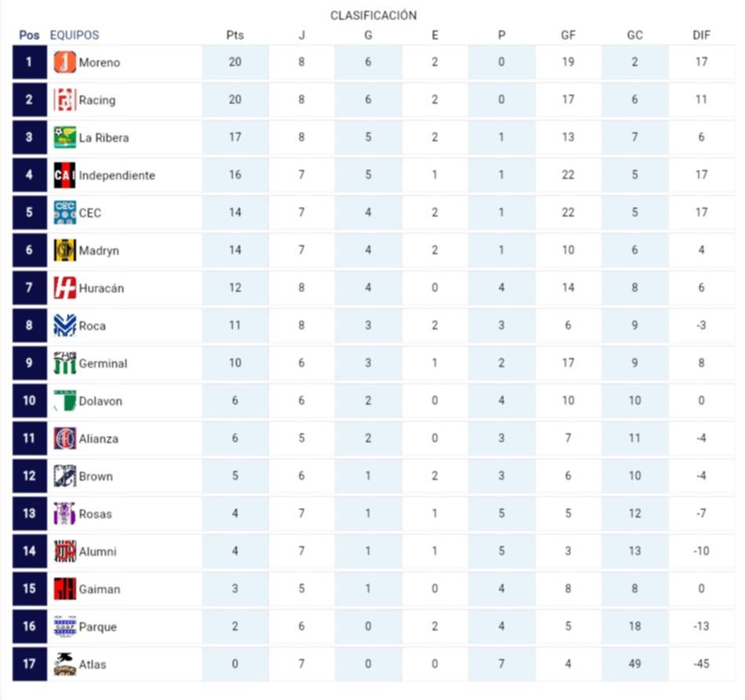Screen dimensions: 745x700
Task: Click the Germinal green striped badge
Action: [x=64, y=363]
